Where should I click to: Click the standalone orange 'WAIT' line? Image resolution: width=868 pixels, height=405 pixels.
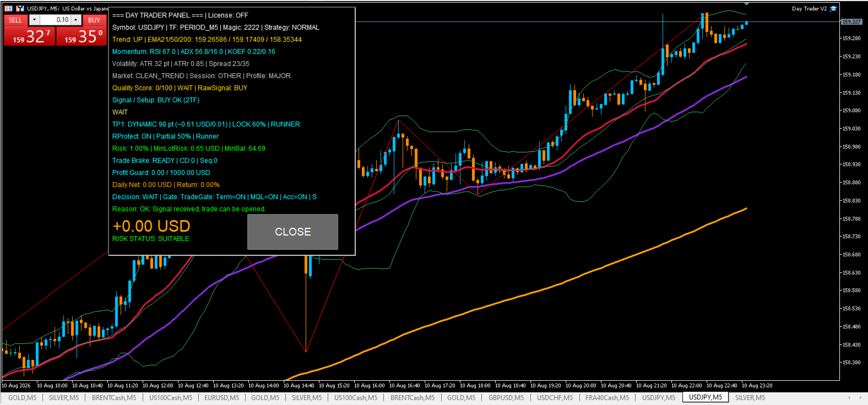pyautogui.click(x=120, y=112)
